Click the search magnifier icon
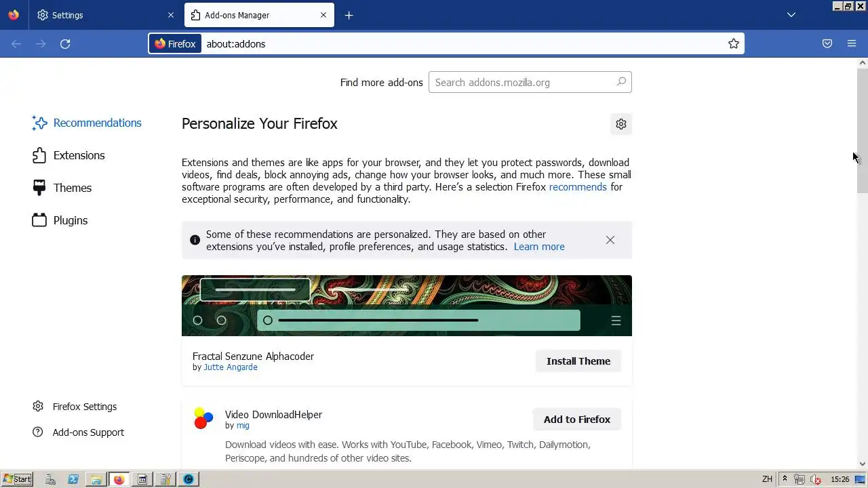The image size is (868, 488). click(621, 82)
